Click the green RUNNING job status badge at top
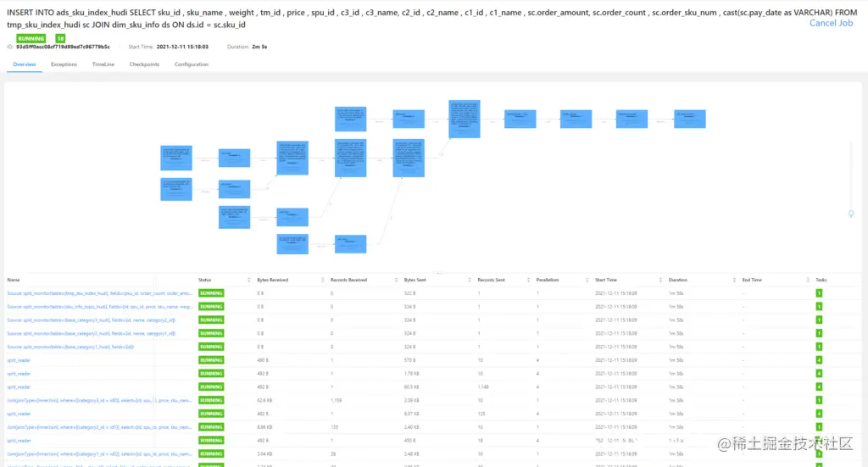 tap(31, 38)
